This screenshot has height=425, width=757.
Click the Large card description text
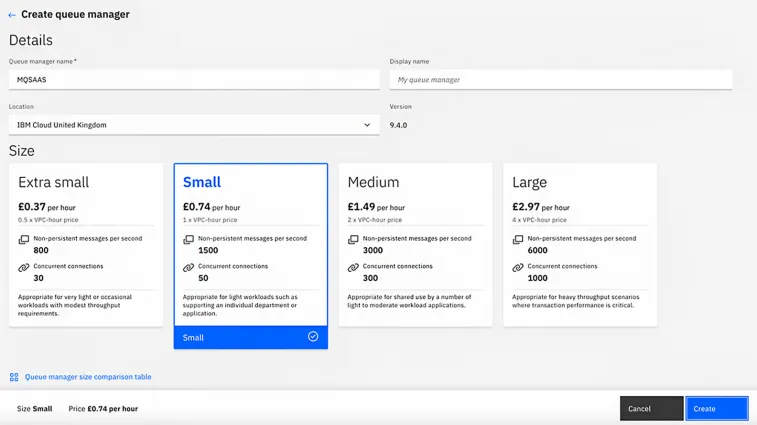575,301
